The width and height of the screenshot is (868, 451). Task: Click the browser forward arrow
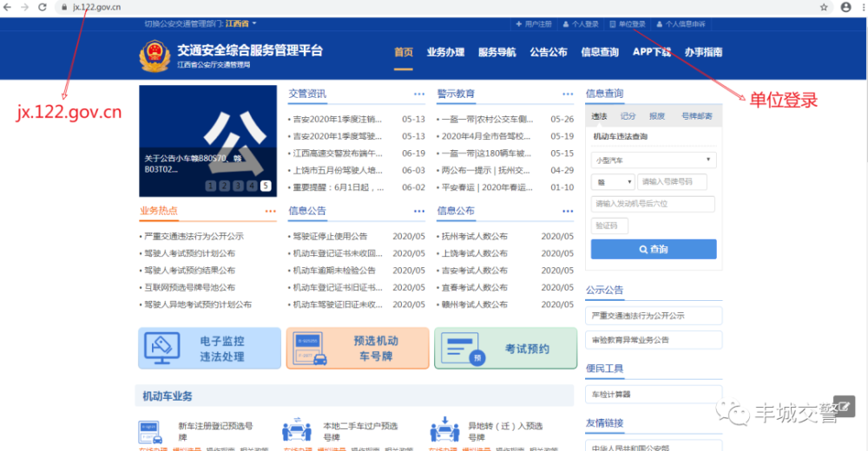(x=25, y=7)
